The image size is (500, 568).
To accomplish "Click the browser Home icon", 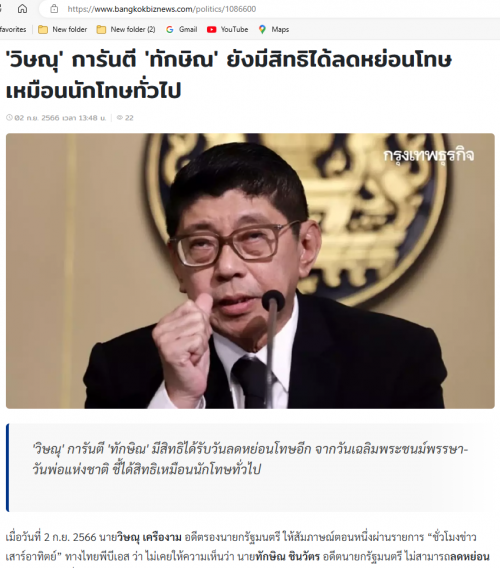I will pos(22,8).
